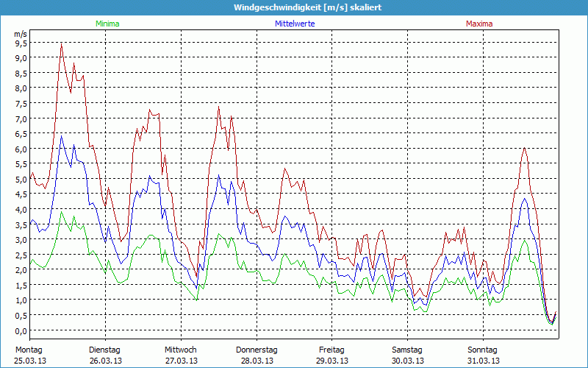This screenshot has width=588, height=368.
Task: Click the date 25.03.13
Action: pyautogui.click(x=30, y=361)
